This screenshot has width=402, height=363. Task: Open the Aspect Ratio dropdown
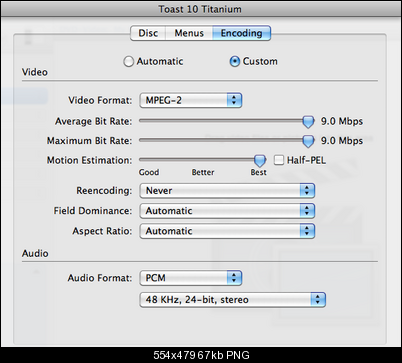tap(227, 231)
